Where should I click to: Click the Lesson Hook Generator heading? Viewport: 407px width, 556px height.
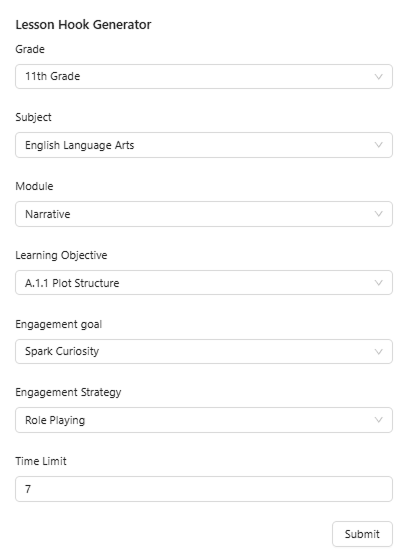83,25
